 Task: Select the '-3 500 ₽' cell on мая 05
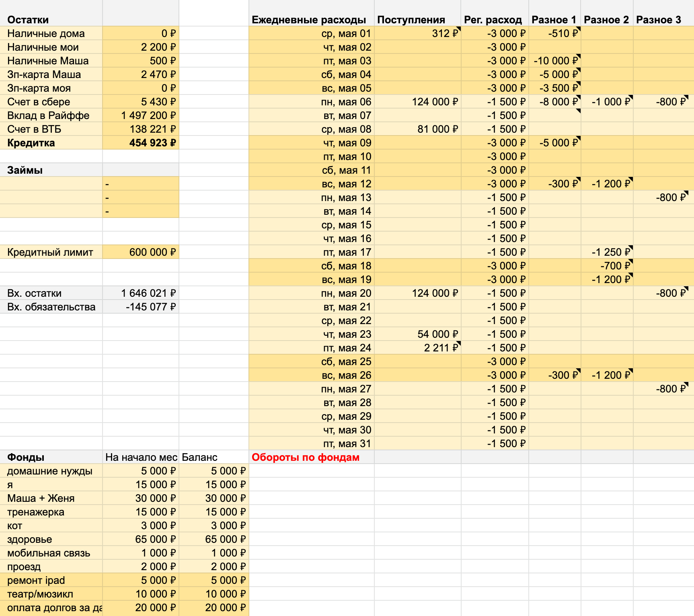[x=555, y=88]
